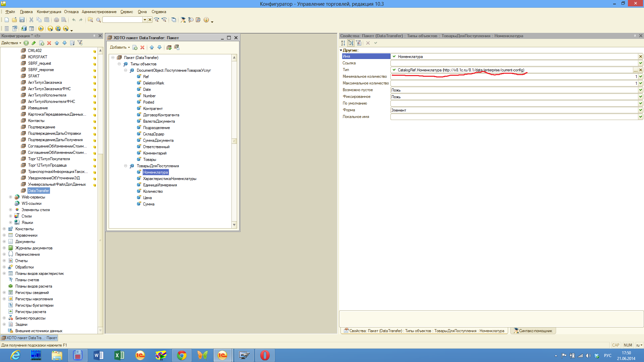
Task: Open the Конфигурация menu
Action: 49,12
